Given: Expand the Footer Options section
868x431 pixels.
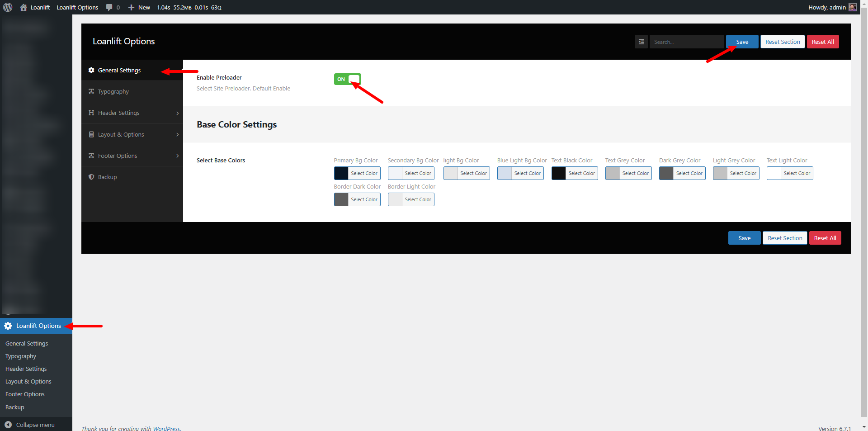Looking at the screenshot, I should pos(132,156).
